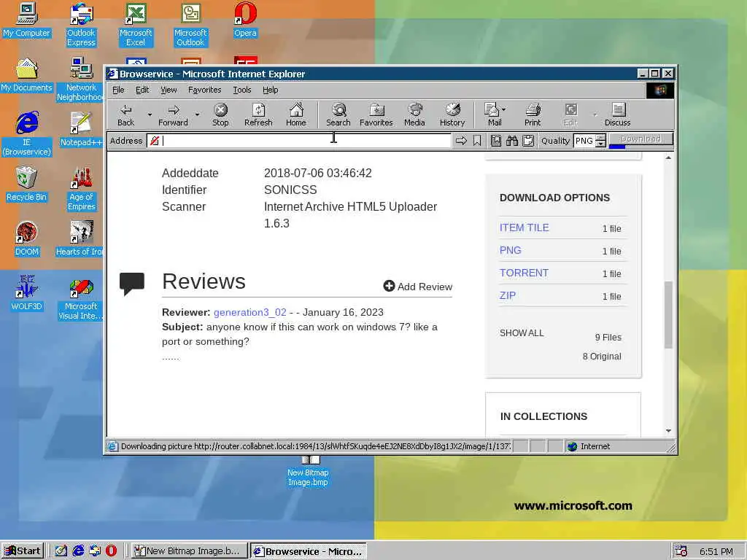
Task: Select the TORRENT download option
Action: coord(524,273)
